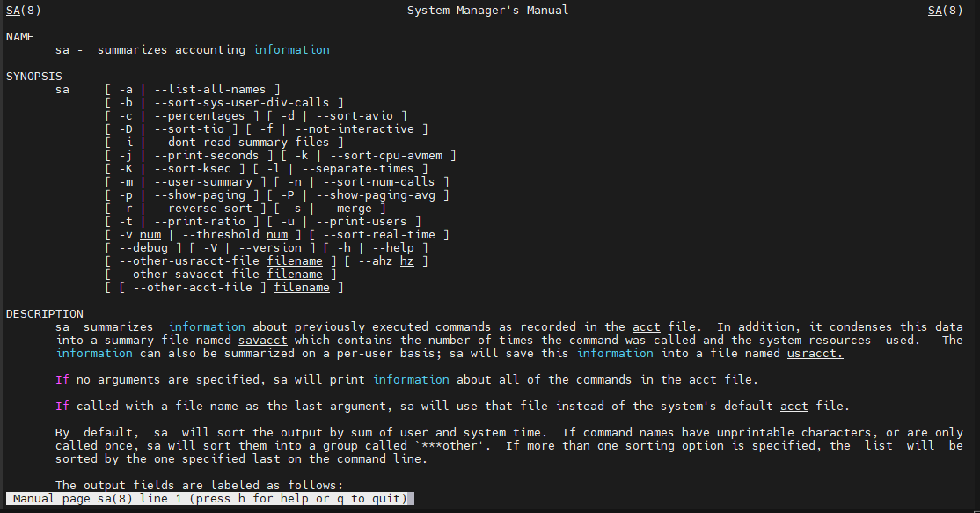Click the --ahz option
This screenshot has height=513, width=980.
(376, 261)
